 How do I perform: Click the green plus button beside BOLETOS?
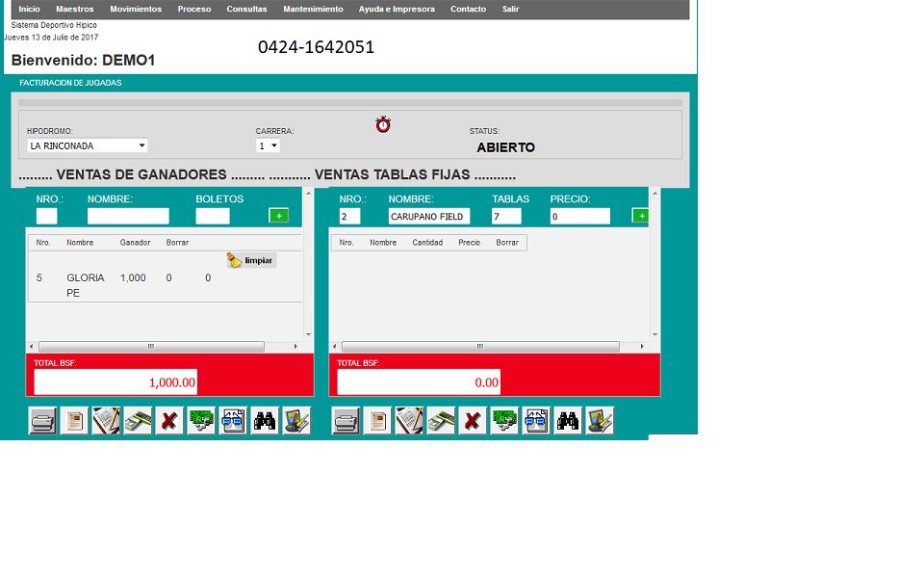click(279, 215)
